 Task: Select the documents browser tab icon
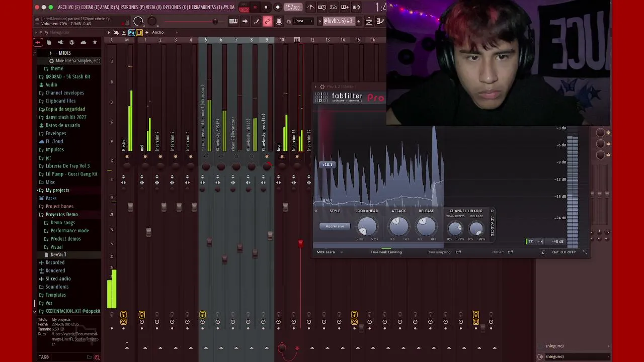point(49,42)
